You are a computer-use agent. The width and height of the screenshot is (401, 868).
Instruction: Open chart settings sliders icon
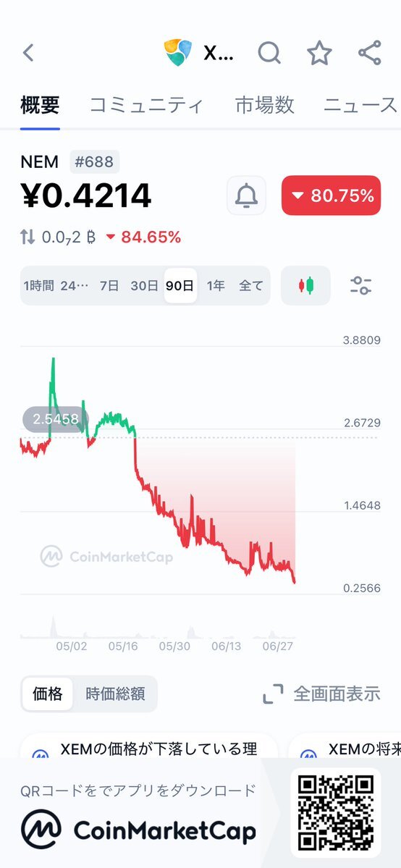coord(360,286)
